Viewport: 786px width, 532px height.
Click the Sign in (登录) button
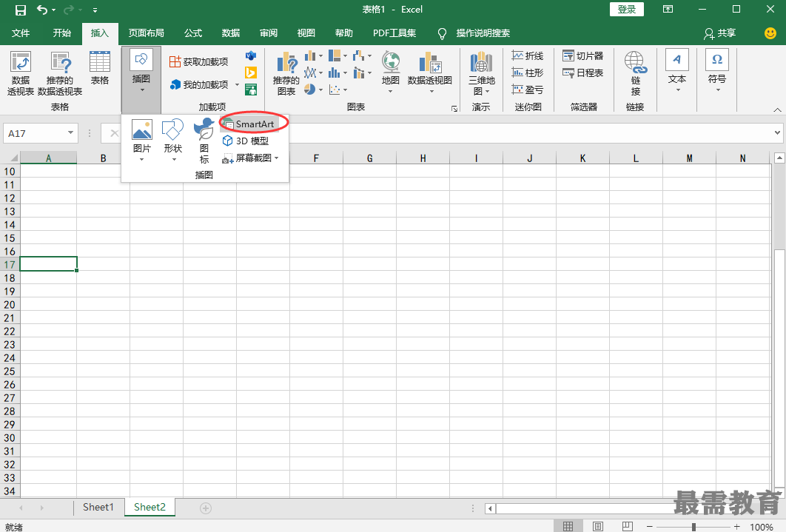pos(627,10)
